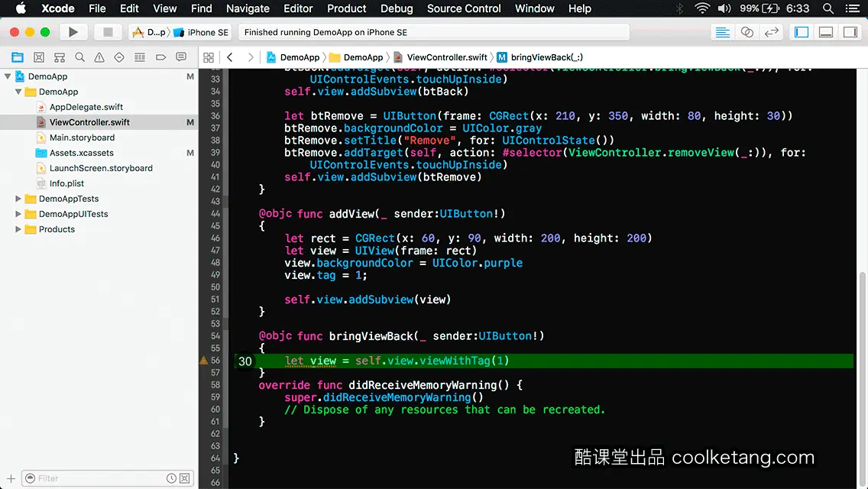The width and height of the screenshot is (868, 489).
Task: Stop the running scheme
Action: click(108, 32)
